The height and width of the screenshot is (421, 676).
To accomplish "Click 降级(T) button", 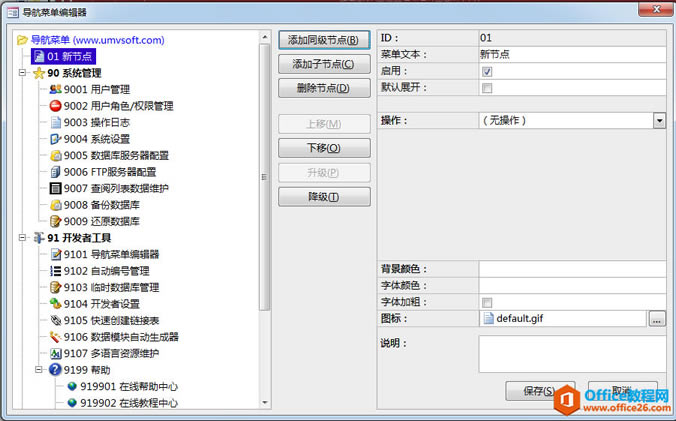I will click(x=324, y=197).
